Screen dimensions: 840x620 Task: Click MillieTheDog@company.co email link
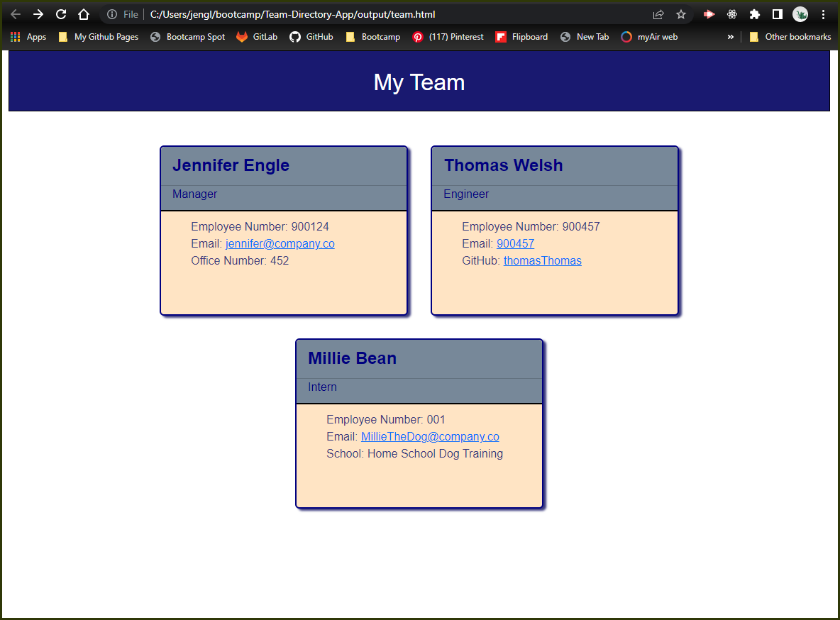tap(430, 436)
